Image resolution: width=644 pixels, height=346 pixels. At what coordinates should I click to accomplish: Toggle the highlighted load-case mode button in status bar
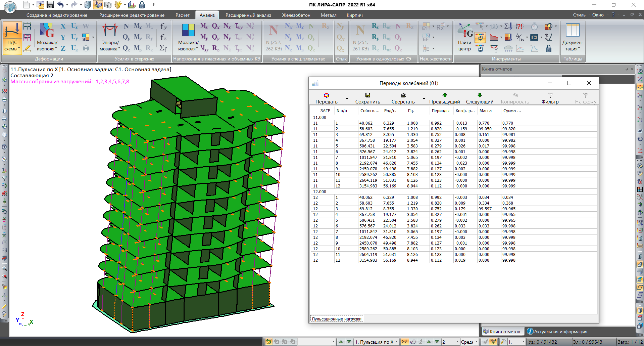(404, 342)
